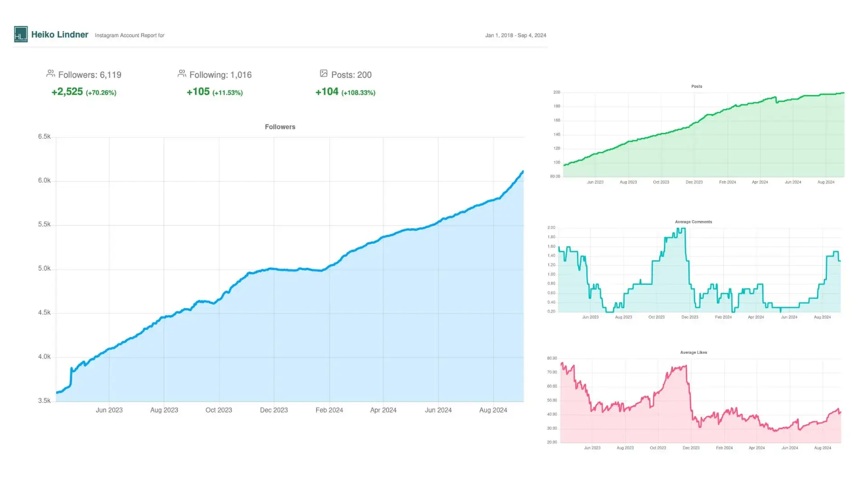
Task: Click the Instagram Account Report for subtitle
Action: (x=129, y=35)
